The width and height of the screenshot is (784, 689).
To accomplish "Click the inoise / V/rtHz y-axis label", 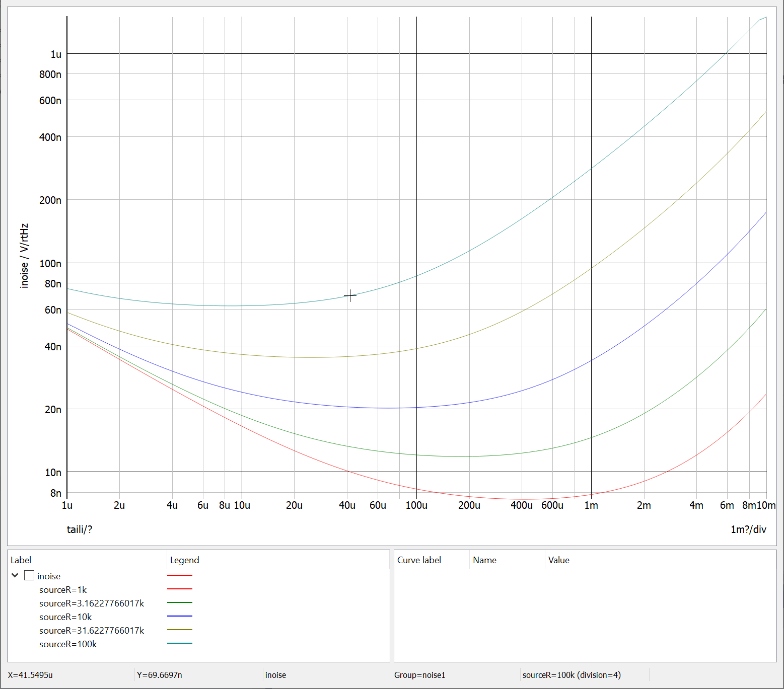I will 24,256.
